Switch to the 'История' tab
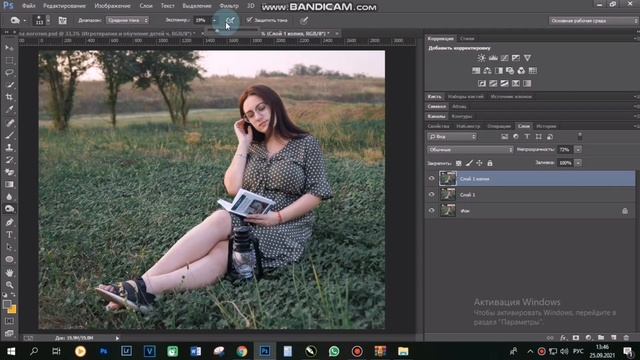 pos(546,126)
